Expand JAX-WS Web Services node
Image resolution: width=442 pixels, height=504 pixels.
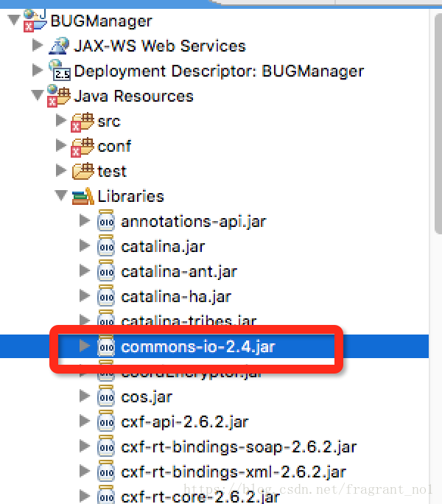coord(38,45)
